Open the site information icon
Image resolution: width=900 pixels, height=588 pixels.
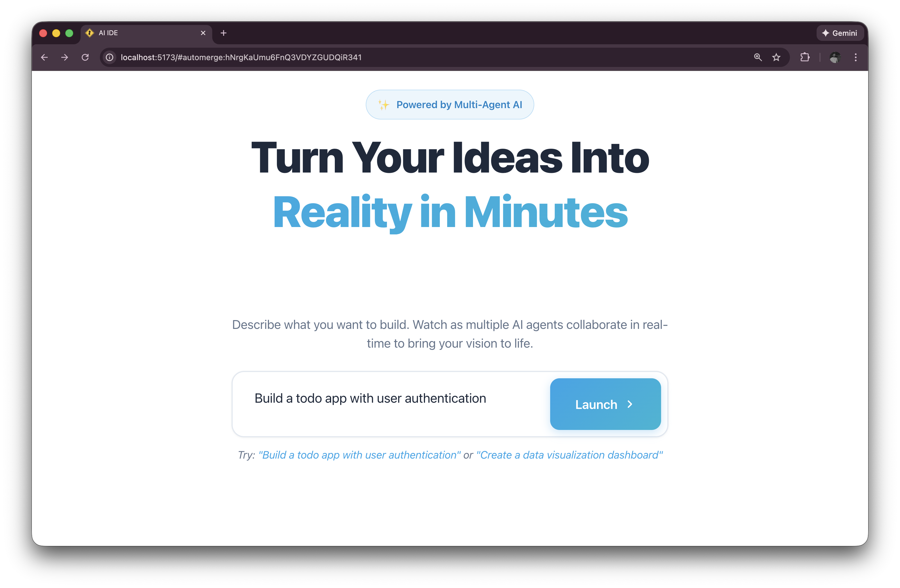tap(109, 58)
